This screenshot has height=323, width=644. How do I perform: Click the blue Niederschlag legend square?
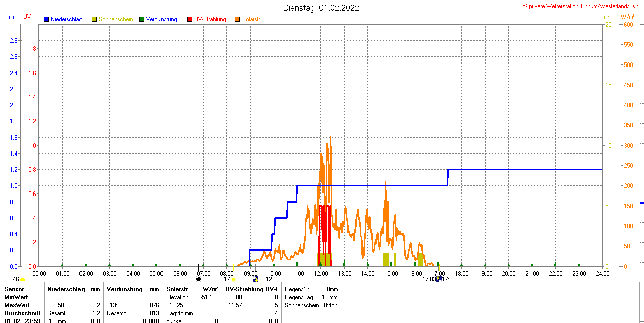46,19
